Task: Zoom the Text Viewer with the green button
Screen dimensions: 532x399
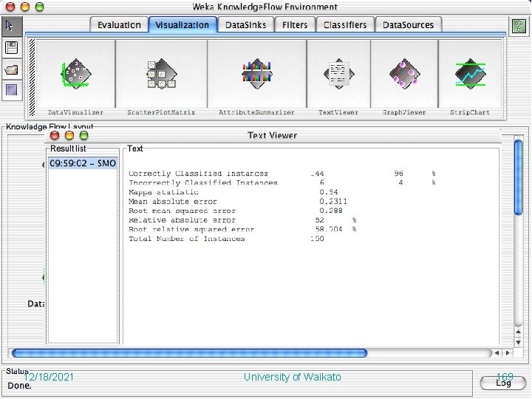Action: point(83,135)
